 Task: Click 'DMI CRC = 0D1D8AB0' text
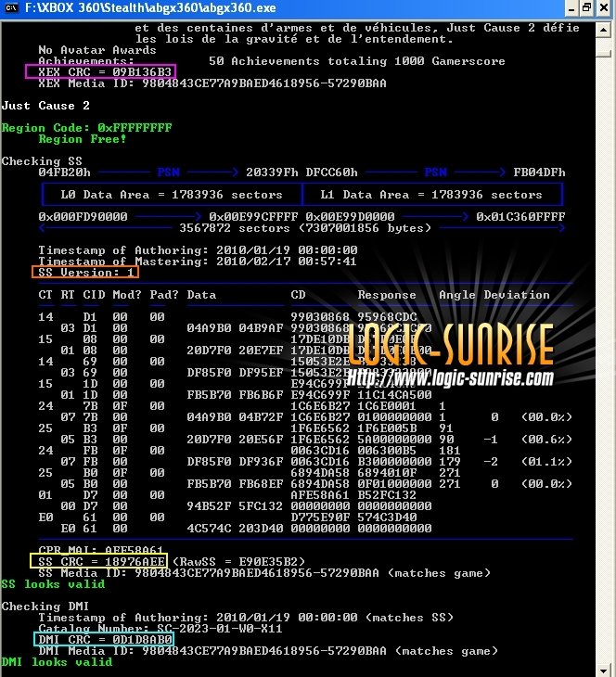pyautogui.click(x=106, y=640)
